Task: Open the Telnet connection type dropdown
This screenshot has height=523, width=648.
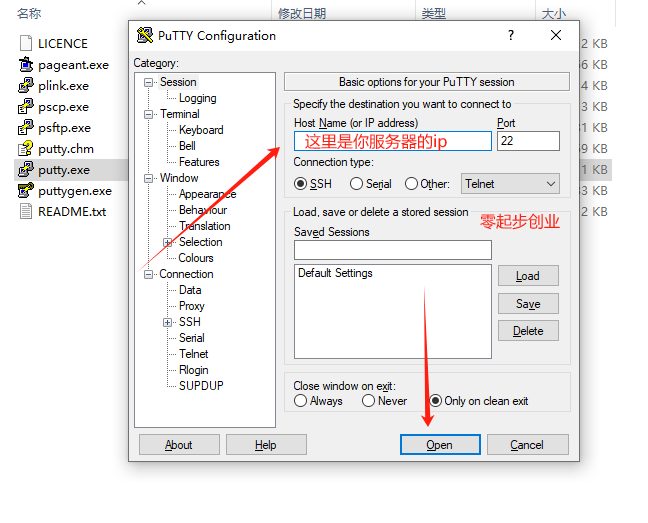Action: (510, 184)
